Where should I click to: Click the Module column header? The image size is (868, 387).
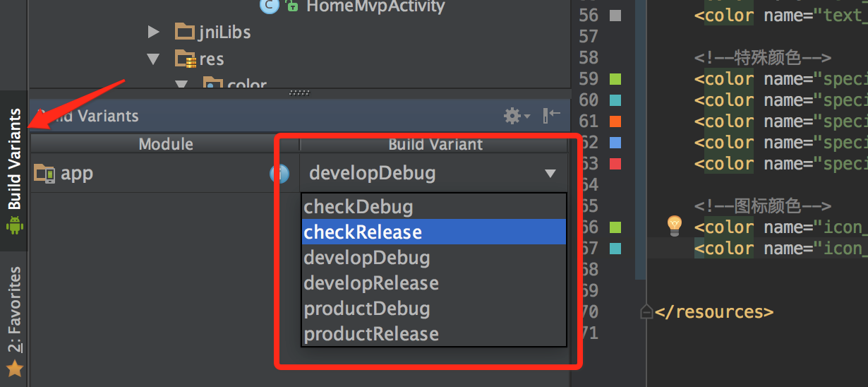(165, 144)
